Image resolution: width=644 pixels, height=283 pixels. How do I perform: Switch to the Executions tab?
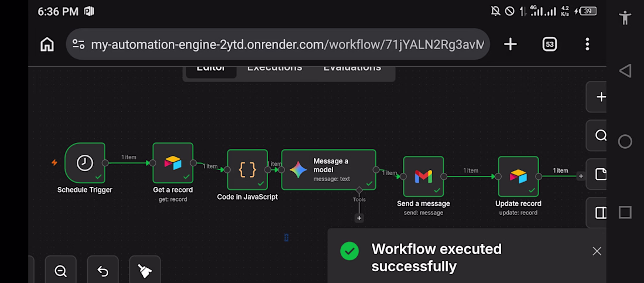pyautogui.click(x=275, y=69)
